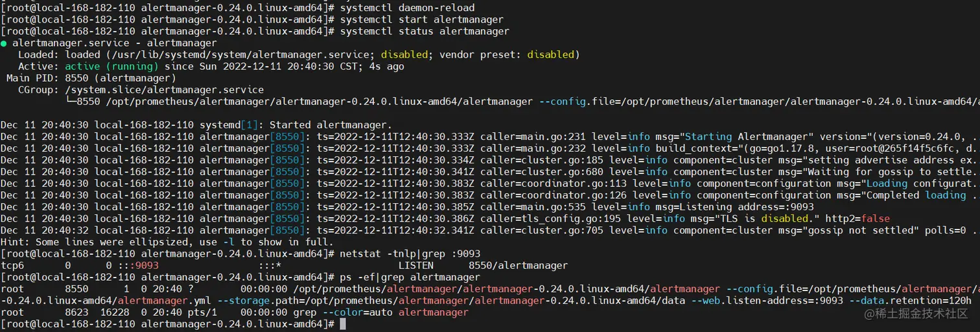Click 'caller=coordinator.go:113' in the log
The image size is (980, 332).
point(554,183)
